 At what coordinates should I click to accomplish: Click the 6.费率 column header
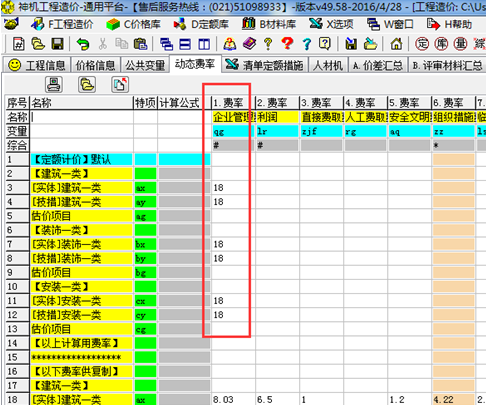(x=453, y=103)
